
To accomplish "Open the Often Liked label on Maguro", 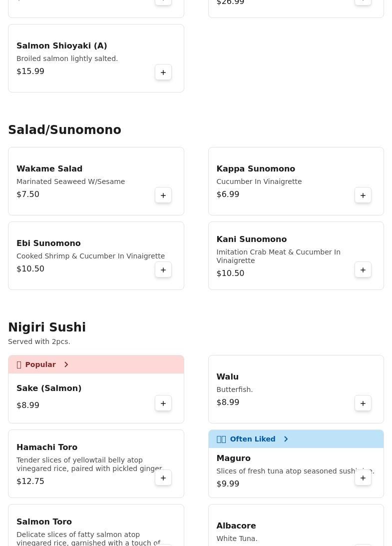I will click(252, 439).
